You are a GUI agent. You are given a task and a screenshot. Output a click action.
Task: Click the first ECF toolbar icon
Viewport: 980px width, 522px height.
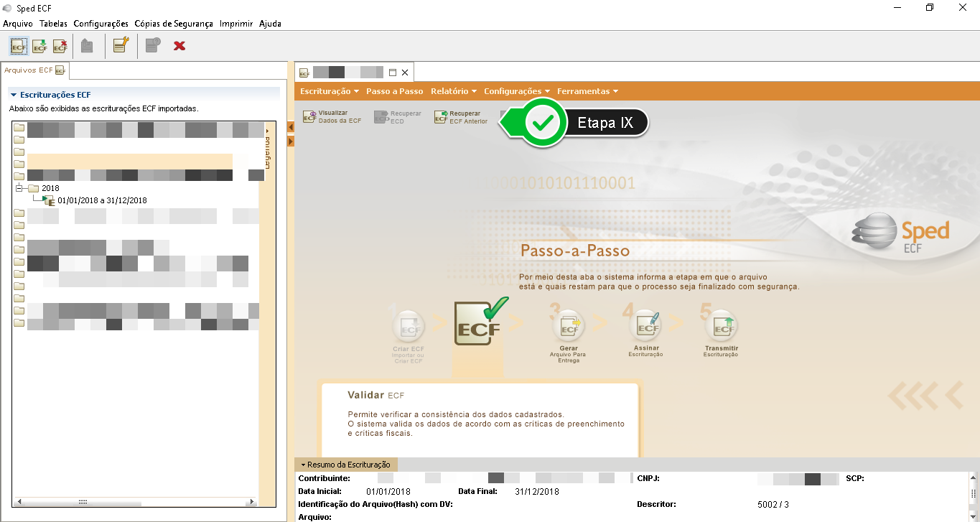tap(19, 46)
